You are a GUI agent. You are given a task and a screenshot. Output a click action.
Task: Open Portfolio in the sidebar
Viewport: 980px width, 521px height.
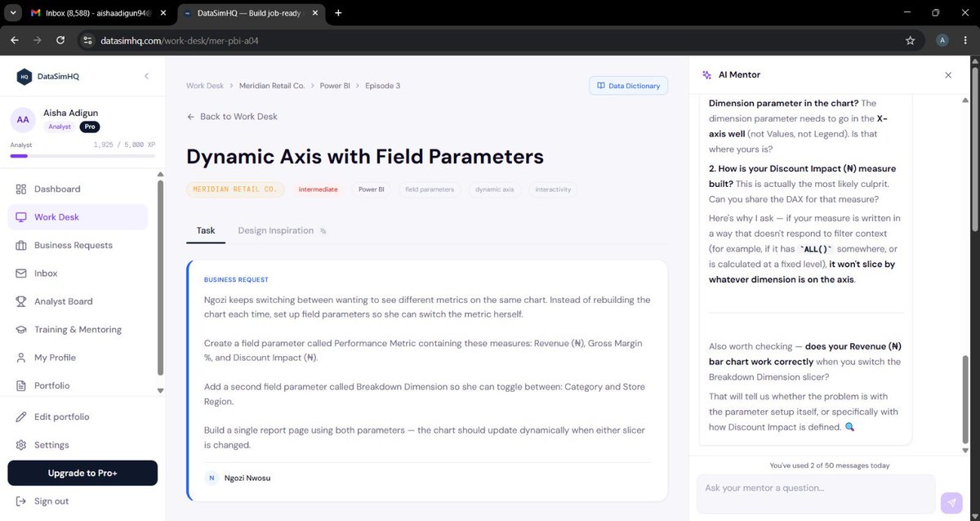78,385
